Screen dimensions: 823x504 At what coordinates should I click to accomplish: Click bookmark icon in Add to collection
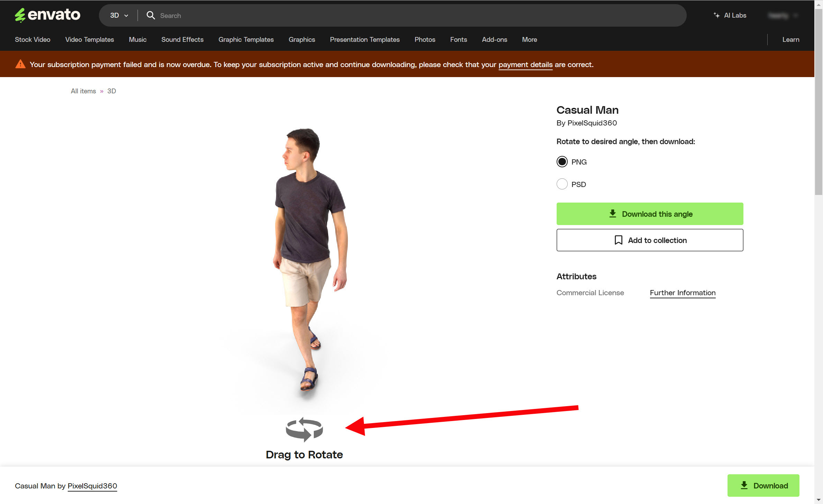point(618,240)
